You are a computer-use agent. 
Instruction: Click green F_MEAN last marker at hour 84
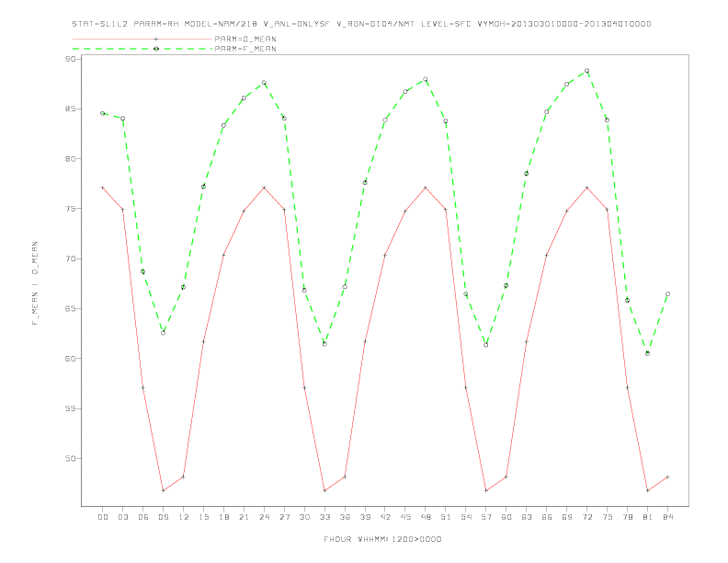(x=667, y=294)
